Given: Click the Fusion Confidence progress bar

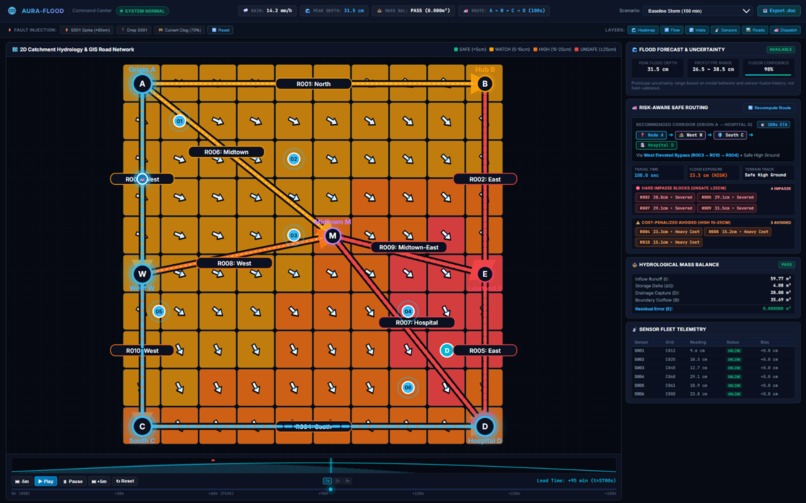Looking at the screenshot, I should coord(768,76).
